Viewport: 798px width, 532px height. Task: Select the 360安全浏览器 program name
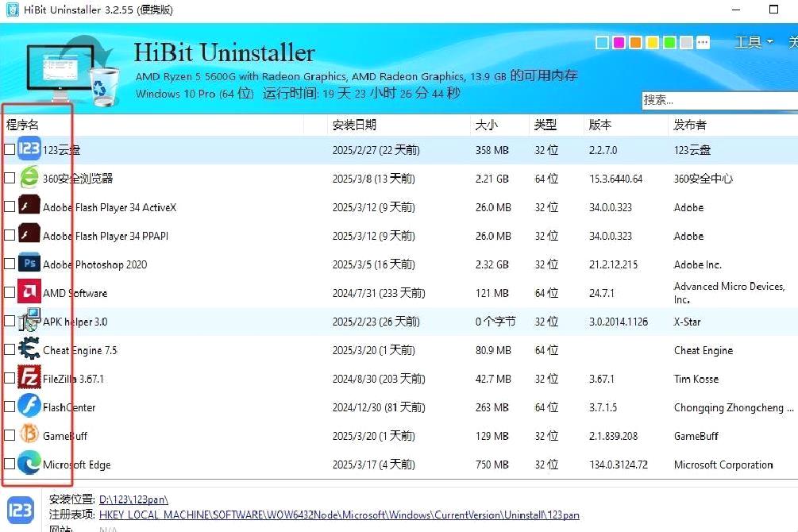tap(78, 178)
